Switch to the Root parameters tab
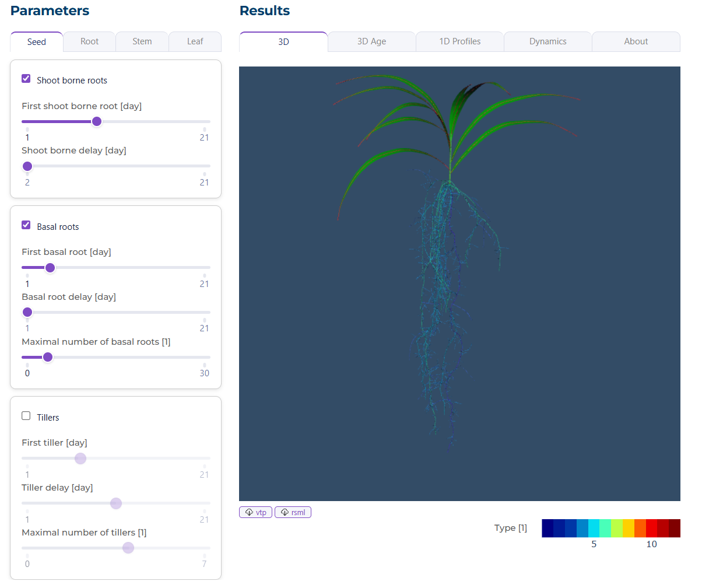 click(x=89, y=41)
